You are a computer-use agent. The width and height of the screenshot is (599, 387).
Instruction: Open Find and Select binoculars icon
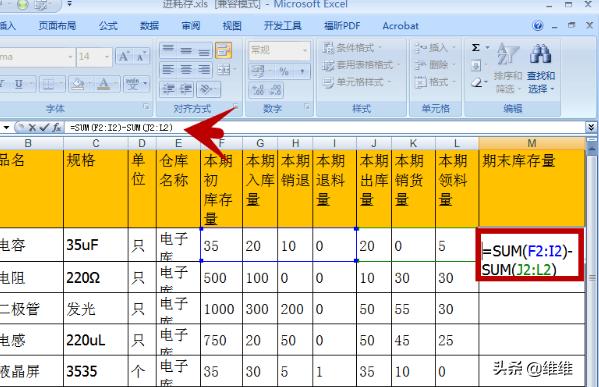coord(541,53)
